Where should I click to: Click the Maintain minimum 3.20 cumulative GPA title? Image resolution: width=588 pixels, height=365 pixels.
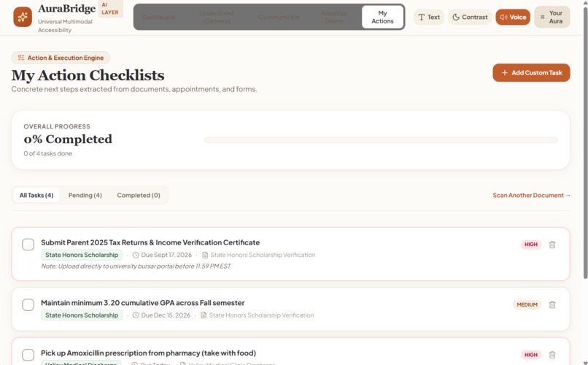tap(142, 303)
